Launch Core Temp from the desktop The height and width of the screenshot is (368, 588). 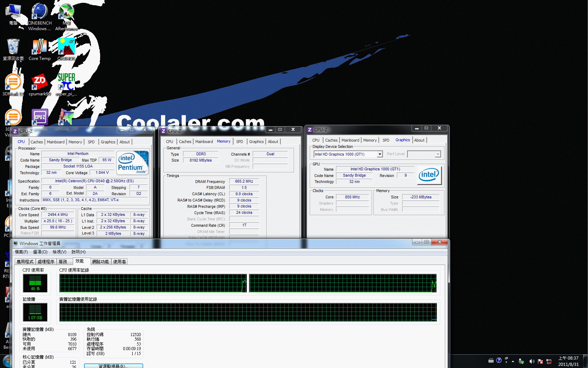tap(40, 49)
